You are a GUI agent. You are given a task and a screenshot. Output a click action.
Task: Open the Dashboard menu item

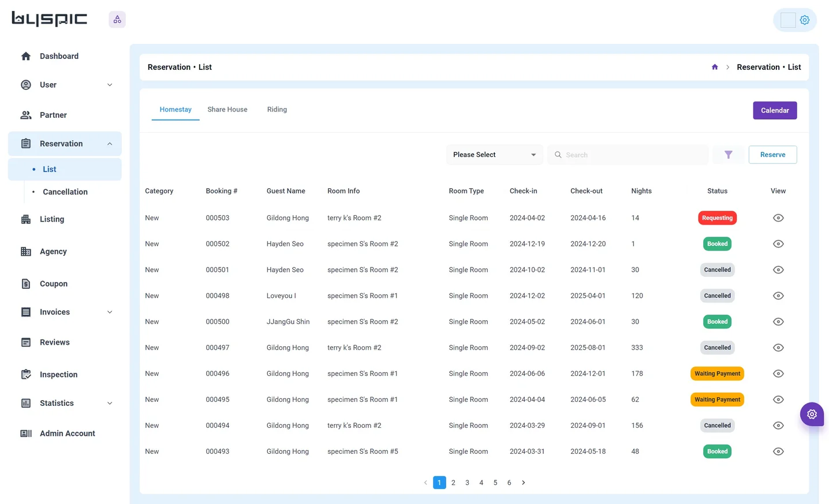coord(65,56)
